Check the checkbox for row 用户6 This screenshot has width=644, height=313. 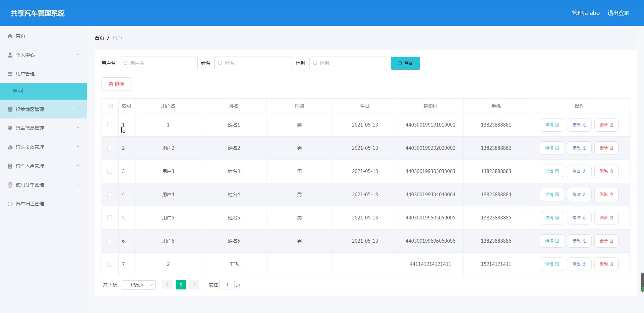click(x=110, y=241)
